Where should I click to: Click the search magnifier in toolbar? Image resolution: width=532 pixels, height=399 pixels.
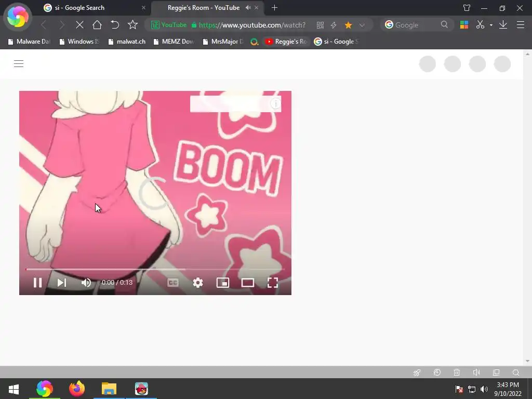coord(444,24)
